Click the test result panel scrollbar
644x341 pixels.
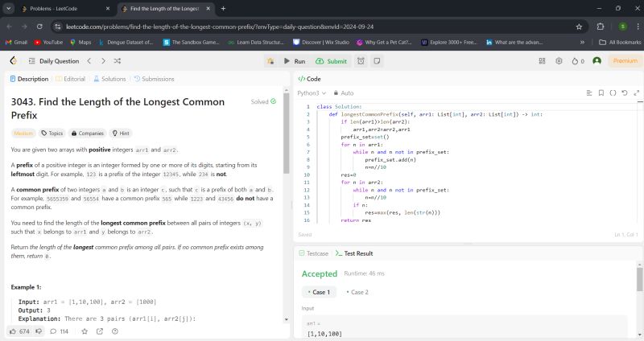[639, 279]
